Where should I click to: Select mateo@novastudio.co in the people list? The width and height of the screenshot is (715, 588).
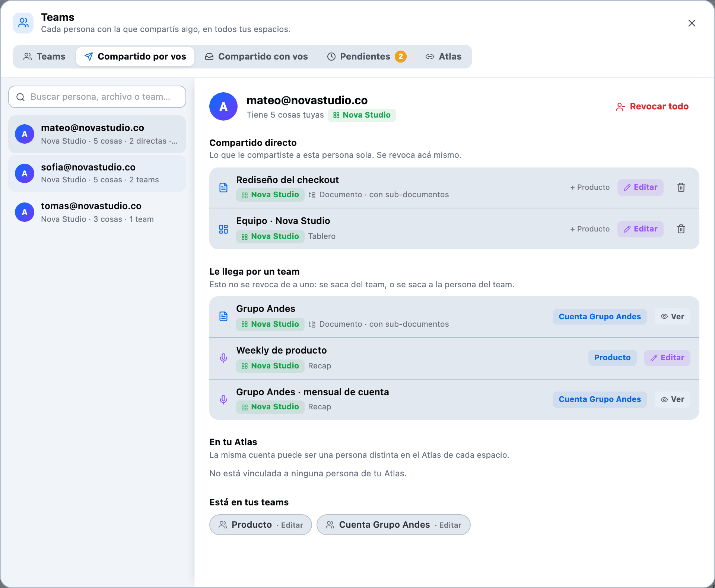(x=97, y=134)
